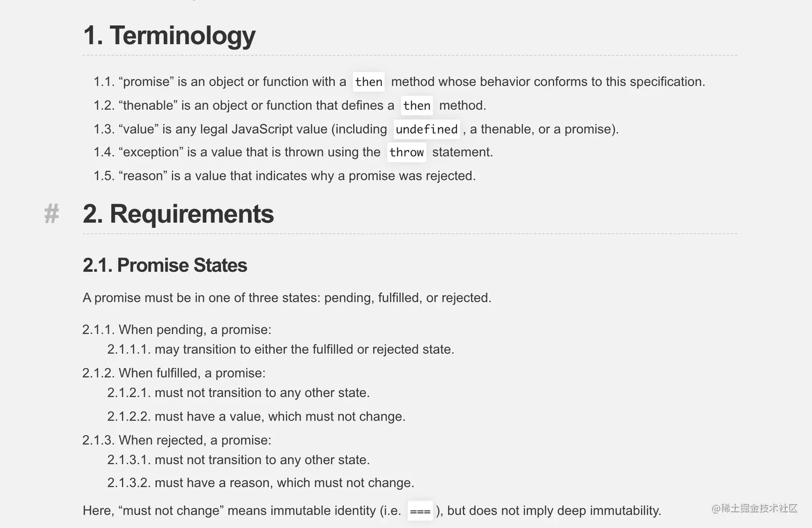The image size is (812, 528).
Task: Click the "===" inline code snippet
Action: click(x=420, y=511)
